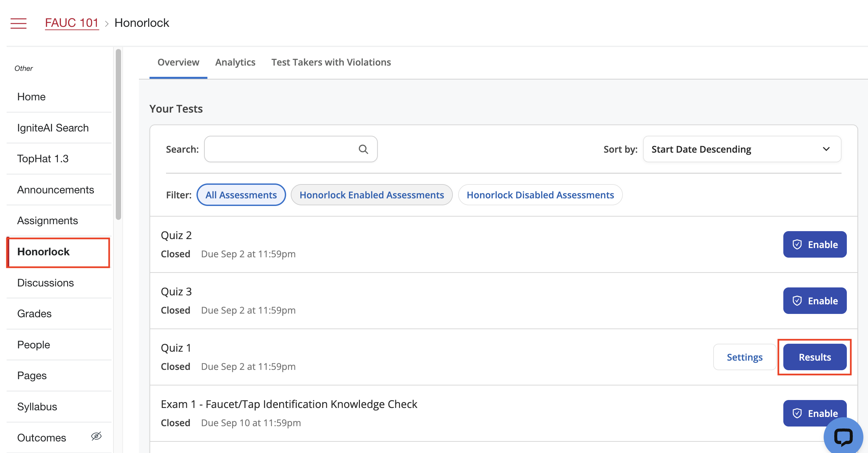Go to FAUC 101 breadcrumb link
This screenshot has height=453, width=868.
72,23
